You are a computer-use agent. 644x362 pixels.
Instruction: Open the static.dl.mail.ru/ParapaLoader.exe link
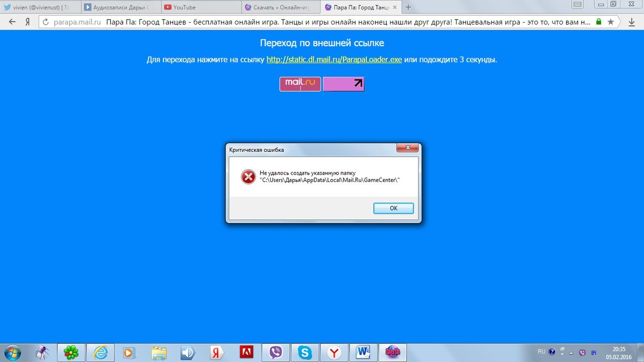click(334, 59)
